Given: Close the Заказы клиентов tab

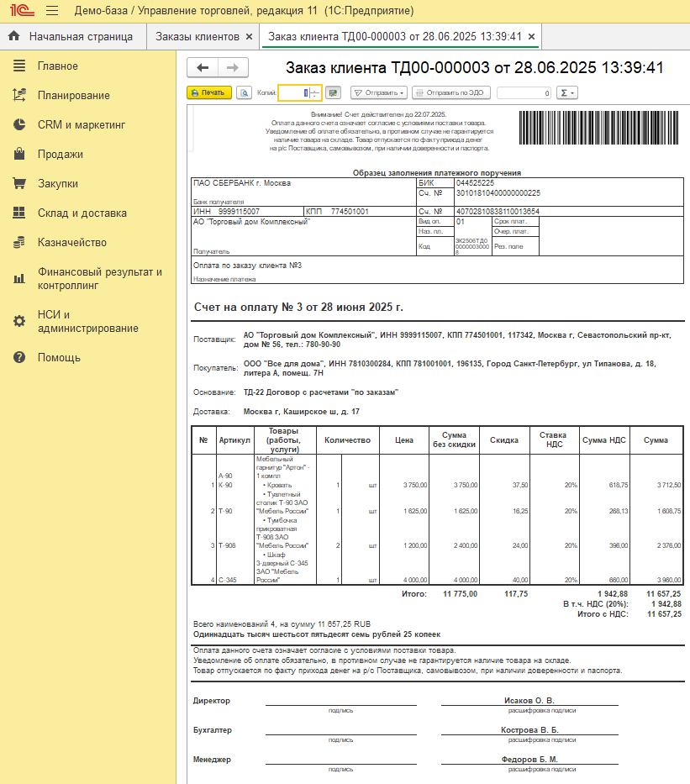Looking at the screenshot, I should (x=249, y=36).
